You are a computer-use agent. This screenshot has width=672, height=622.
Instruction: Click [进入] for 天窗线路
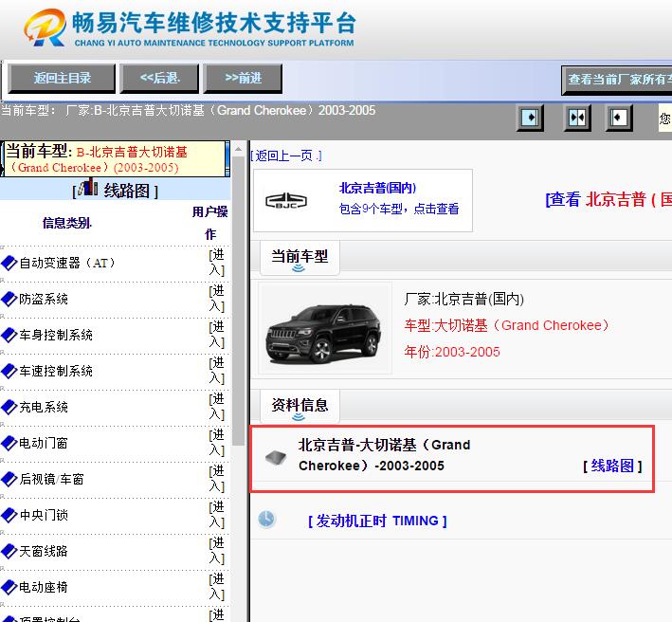[216, 550]
